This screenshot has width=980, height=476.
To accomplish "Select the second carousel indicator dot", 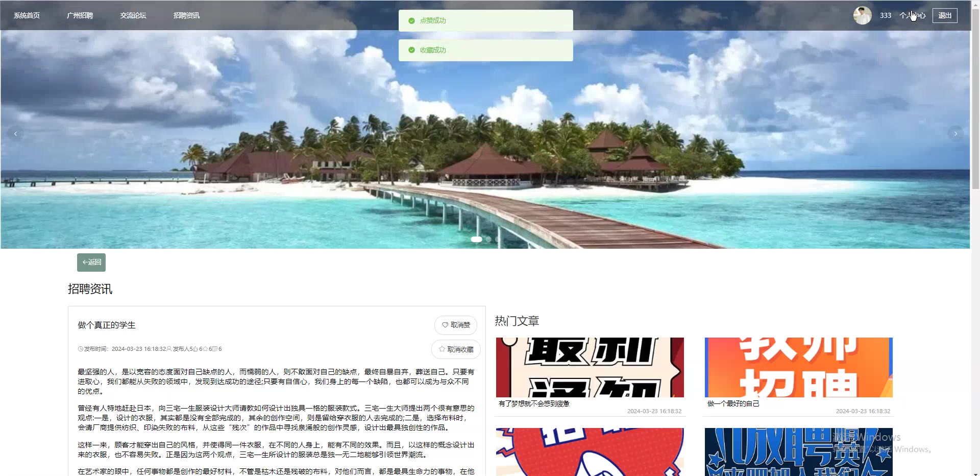I will pyautogui.click(x=488, y=239).
